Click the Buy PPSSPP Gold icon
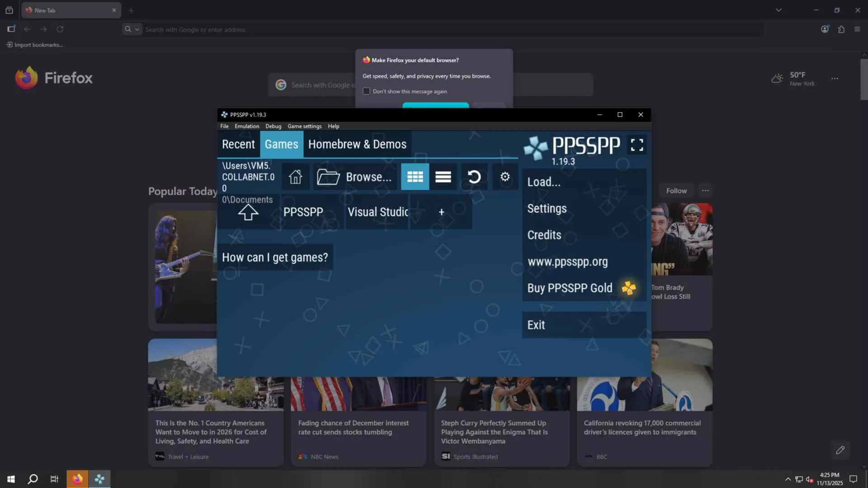Viewport: 868px width, 488px height. [628, 288]
